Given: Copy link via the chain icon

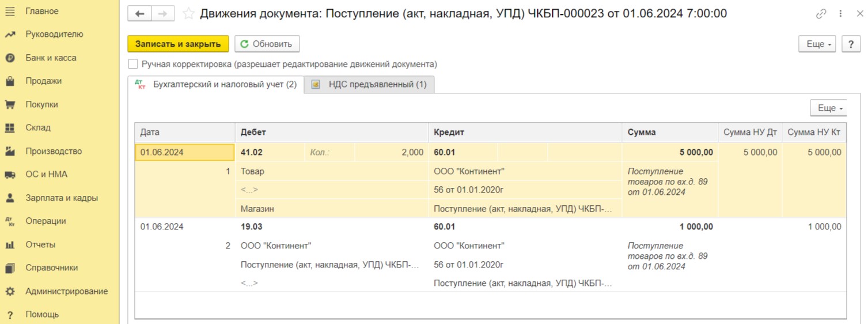Looking at the screenshot, I should click(x=821, y=14).
